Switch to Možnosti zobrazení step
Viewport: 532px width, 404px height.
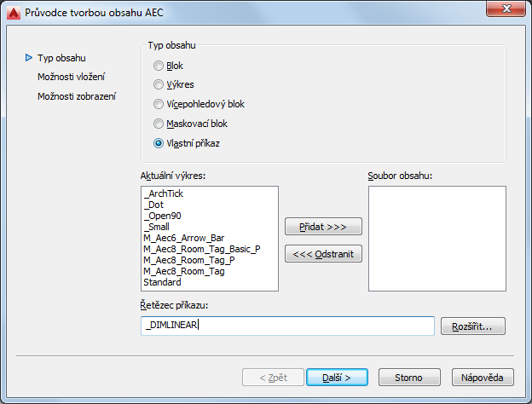coord(76,96)
